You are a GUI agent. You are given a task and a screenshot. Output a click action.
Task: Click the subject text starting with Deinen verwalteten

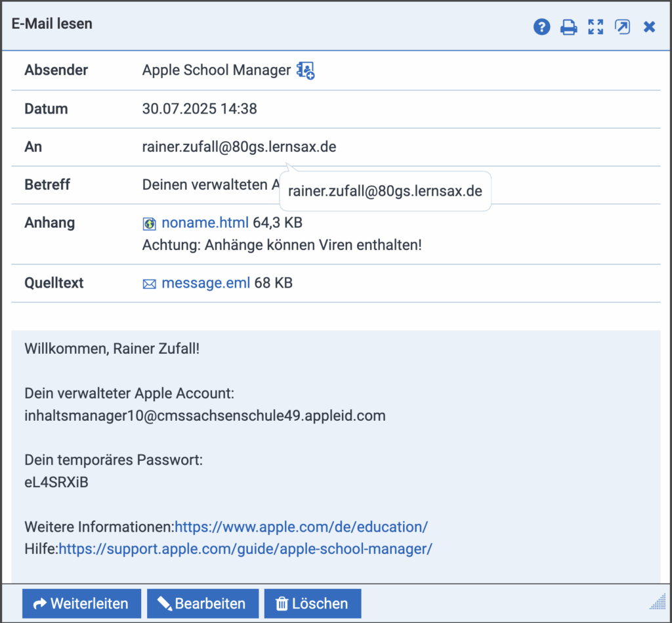point(211,184)
